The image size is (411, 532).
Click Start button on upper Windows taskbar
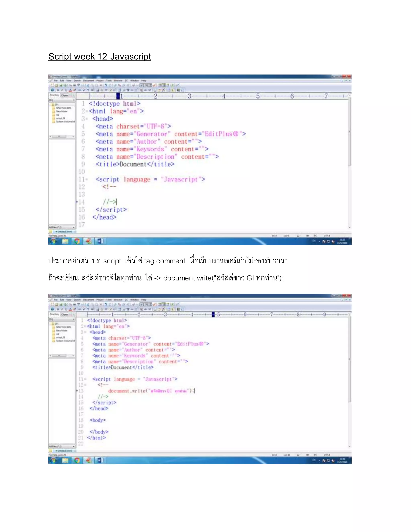[x=53, y=241]
